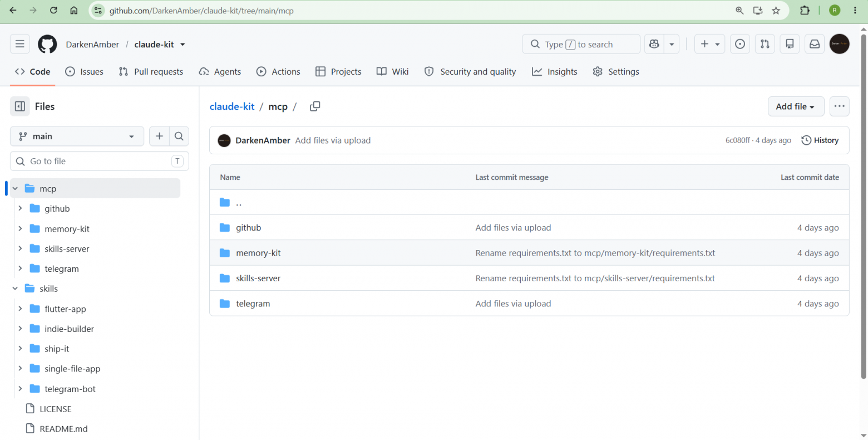Bookmark this page with star icon
Screen dimensions: 868x440
coord(776,11)
